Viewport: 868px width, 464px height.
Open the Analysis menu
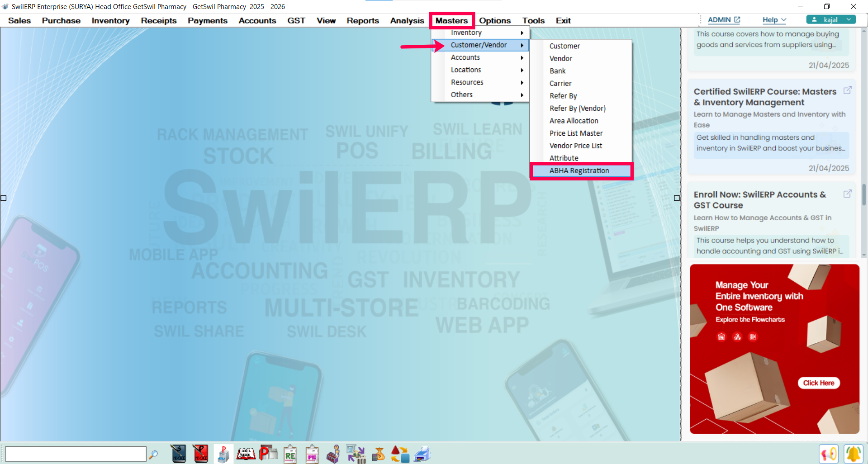click(407, 20)
